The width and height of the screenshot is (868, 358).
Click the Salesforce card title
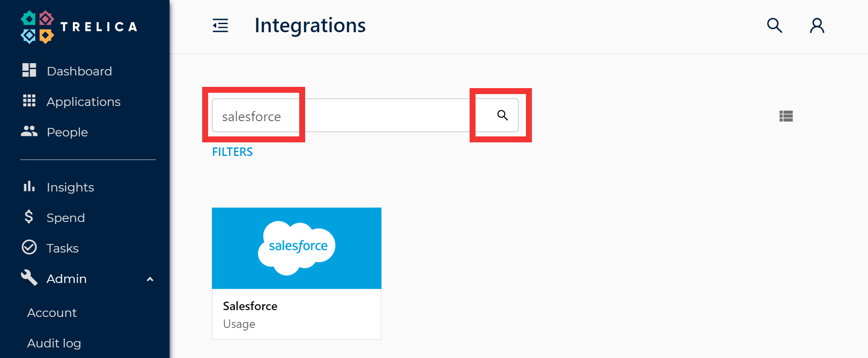click(250, 306)
